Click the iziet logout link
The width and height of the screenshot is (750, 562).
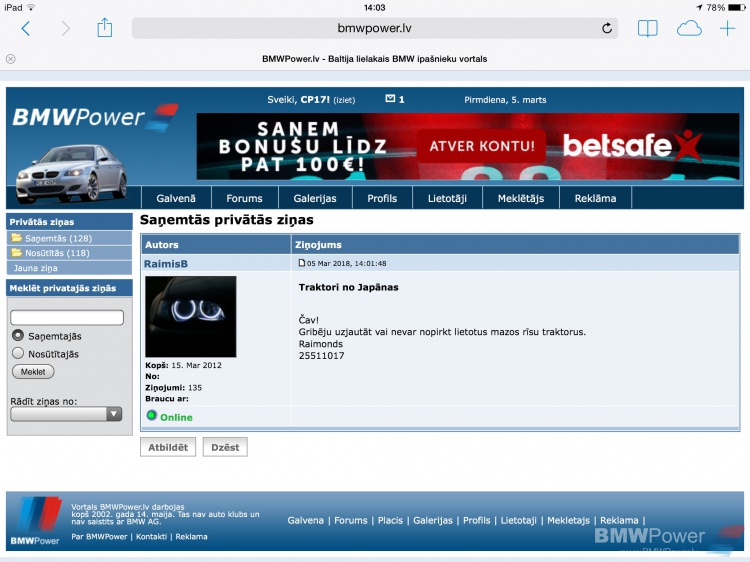click(344, 100)
